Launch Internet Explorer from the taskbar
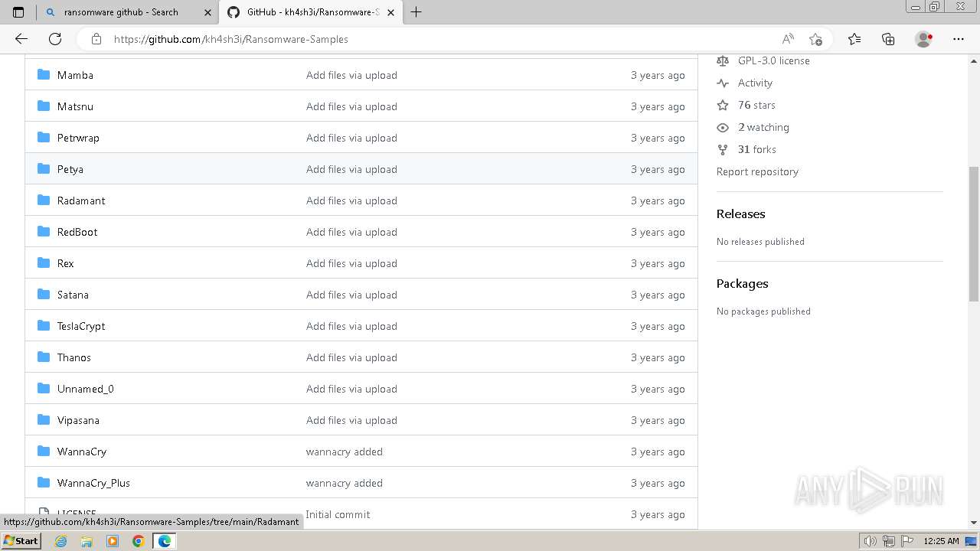The height and width of the screenshot is (551, 980). point(61,541)
